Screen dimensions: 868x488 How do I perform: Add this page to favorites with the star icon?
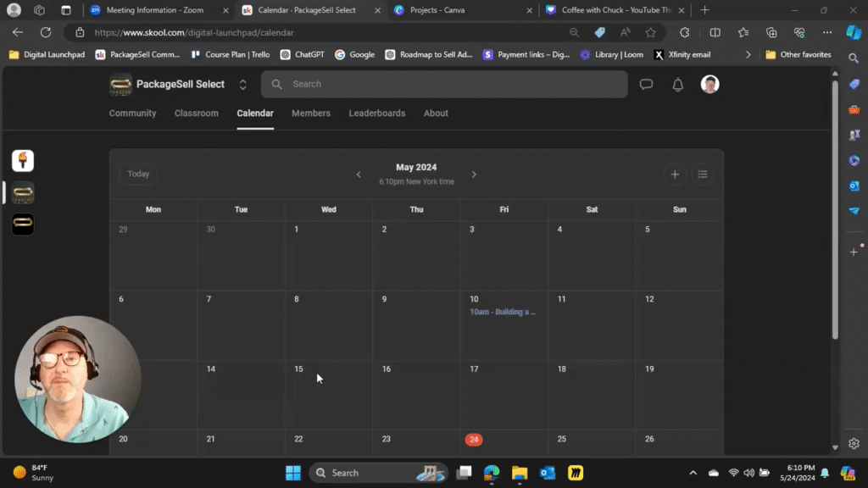click(x=651, y=32)
